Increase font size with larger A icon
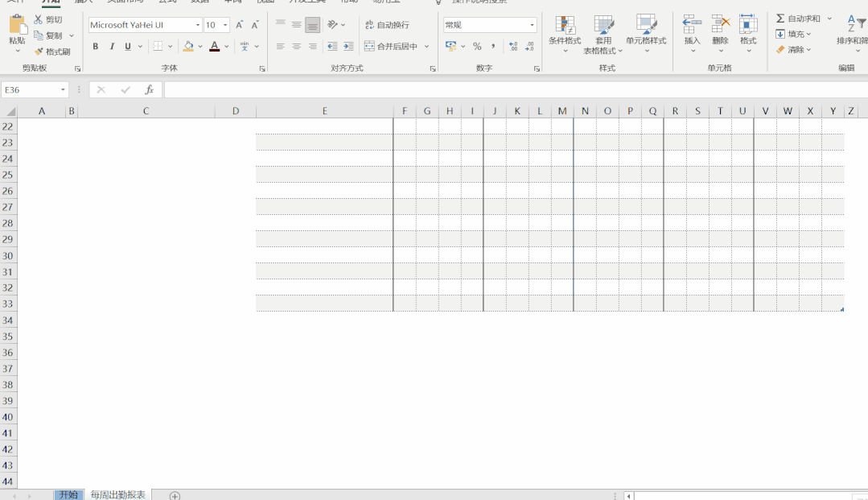The width and height of the screenshot is (868, 500). 239,25
